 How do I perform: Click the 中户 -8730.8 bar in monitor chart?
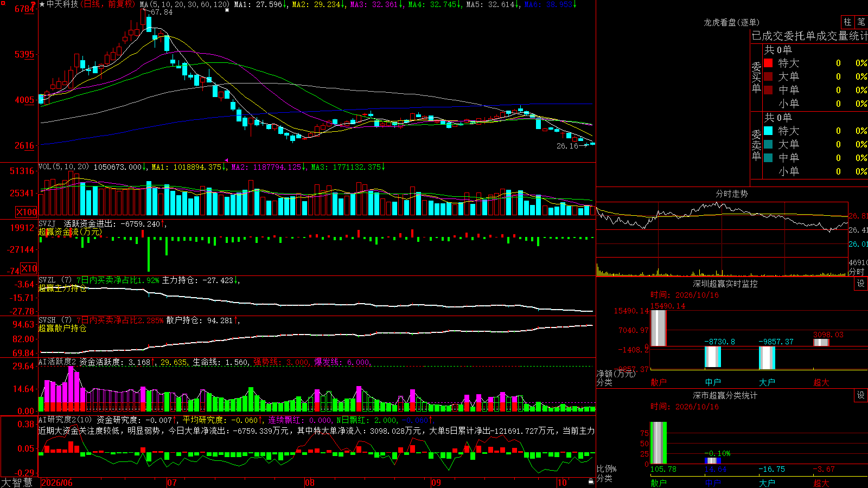(712, 357)
